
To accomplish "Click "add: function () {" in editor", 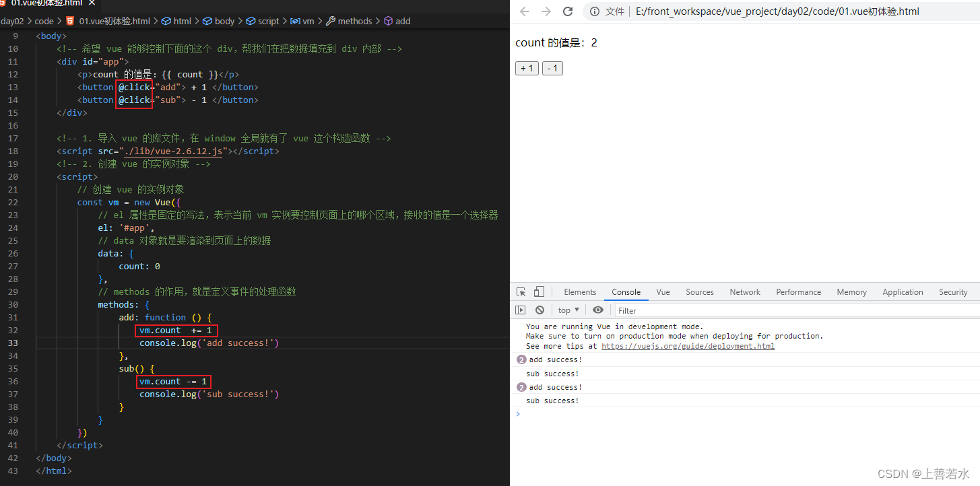I will [165, 317].
